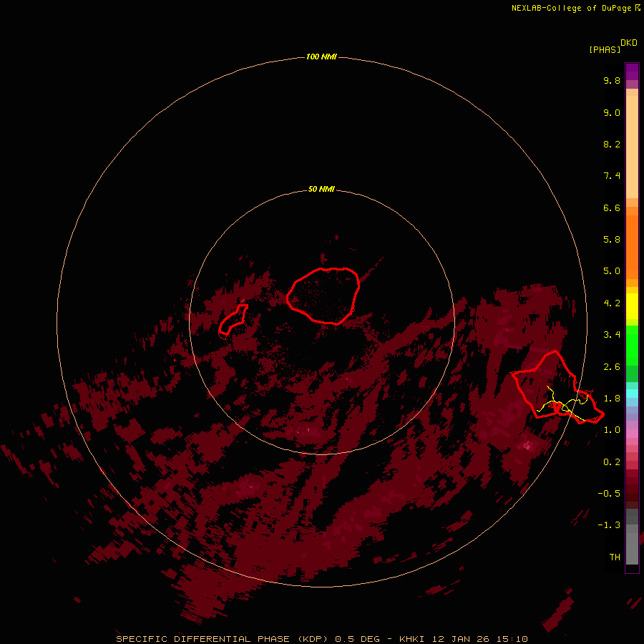Click the 8.2 value on the scale
Viewport: 644px width, 644px height.
click(x=612, y=144)
